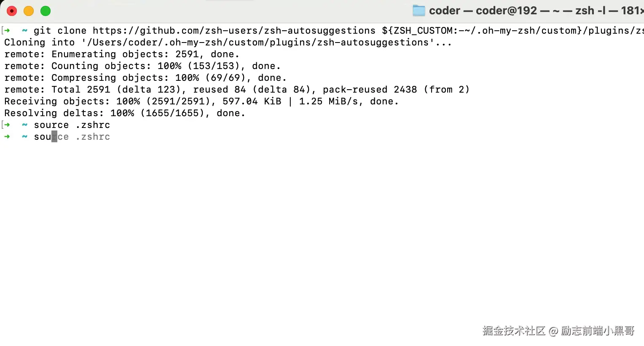Viewport: 644px width, 346px height.
Task: Click the 'Cloning into' output line
Action: [x=228, y=43]
